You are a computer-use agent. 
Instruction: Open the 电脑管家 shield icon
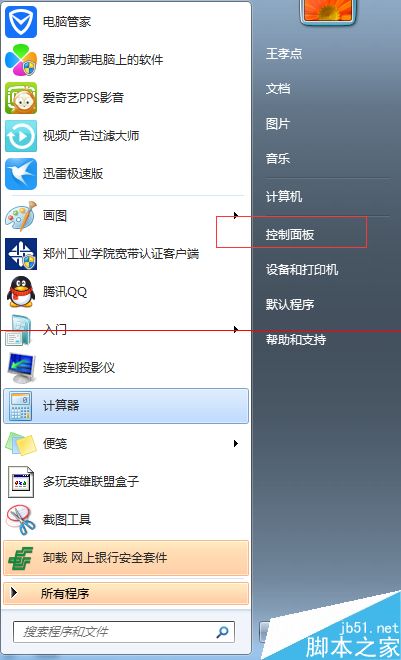click(x=21, y=21)
